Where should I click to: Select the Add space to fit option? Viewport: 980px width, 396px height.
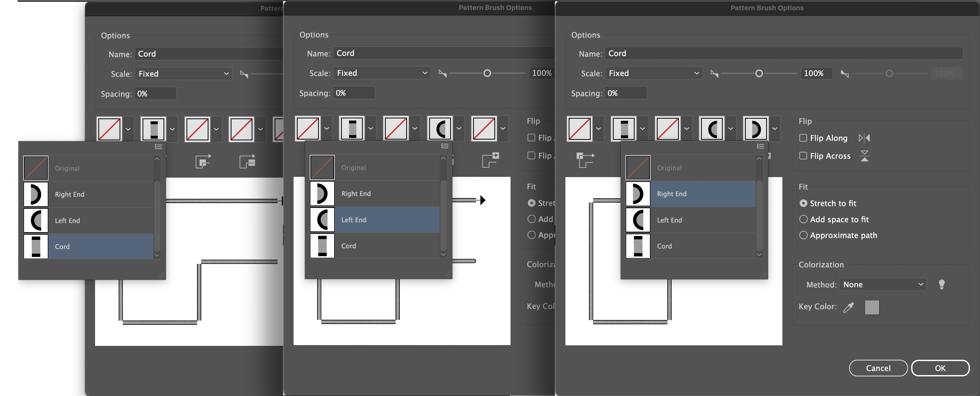804,219
